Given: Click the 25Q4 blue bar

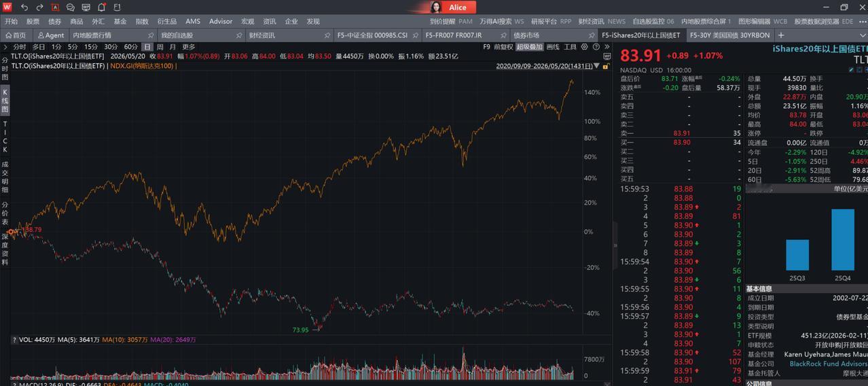Looking at the screenshot, I should (x=843, y=239).
